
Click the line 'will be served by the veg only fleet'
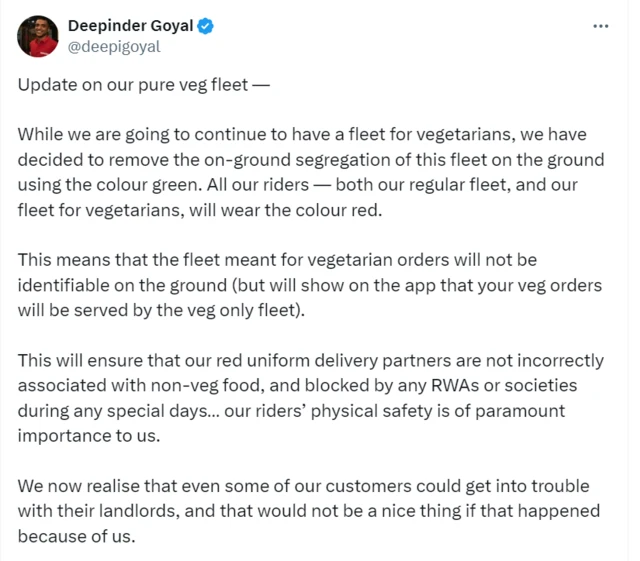click(x=174, y=310)
